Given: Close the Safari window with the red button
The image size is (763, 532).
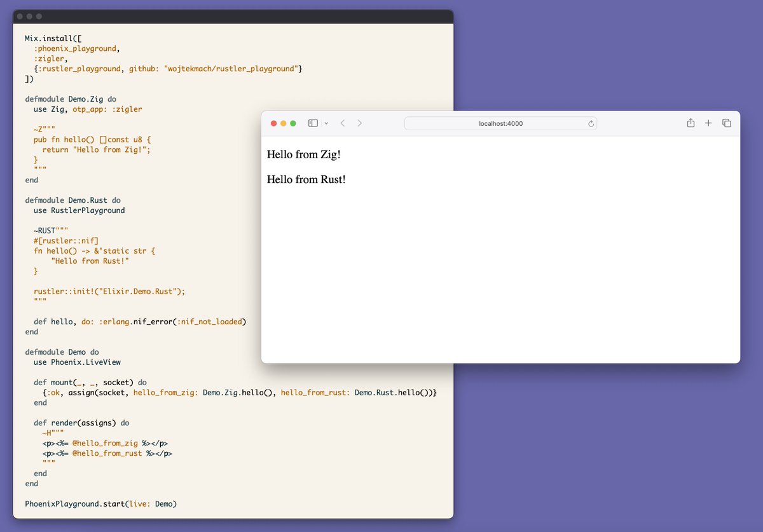Looking at the screenshot, I should point(274,123).
